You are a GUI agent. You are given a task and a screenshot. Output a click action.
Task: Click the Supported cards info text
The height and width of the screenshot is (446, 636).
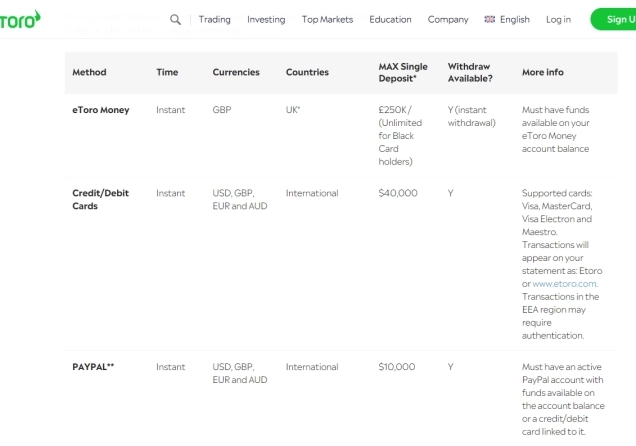pyautogui.click(x=562, y=264)
